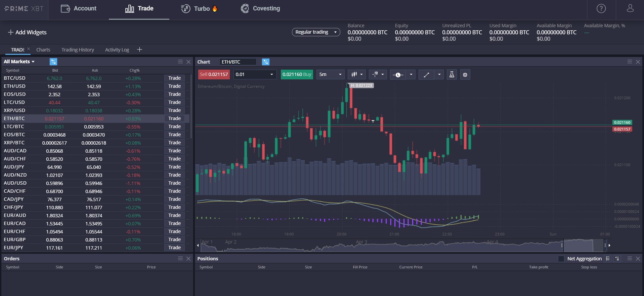Image resolution: width=644 pixels, height=296 pixels.
Task: Close the Chart widget
Action: point(638,62)
